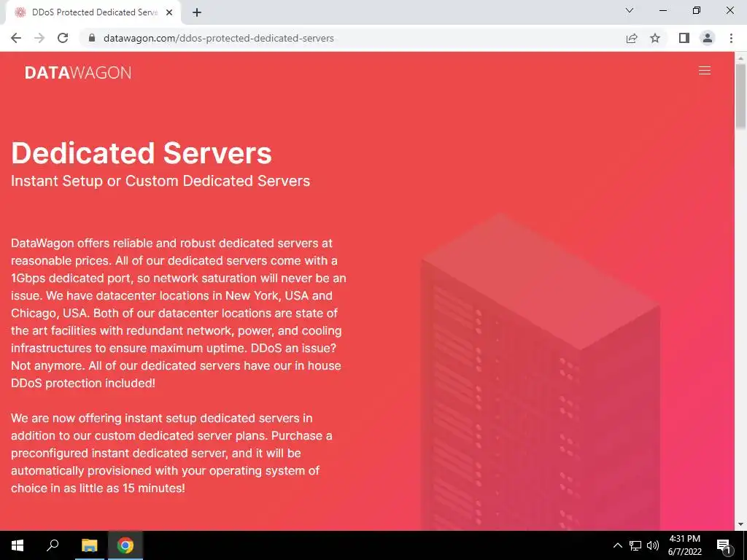747x560 pixels.
Task: Open the volume control tray icon
Action: pyautogui.click(x=653, y=545)
